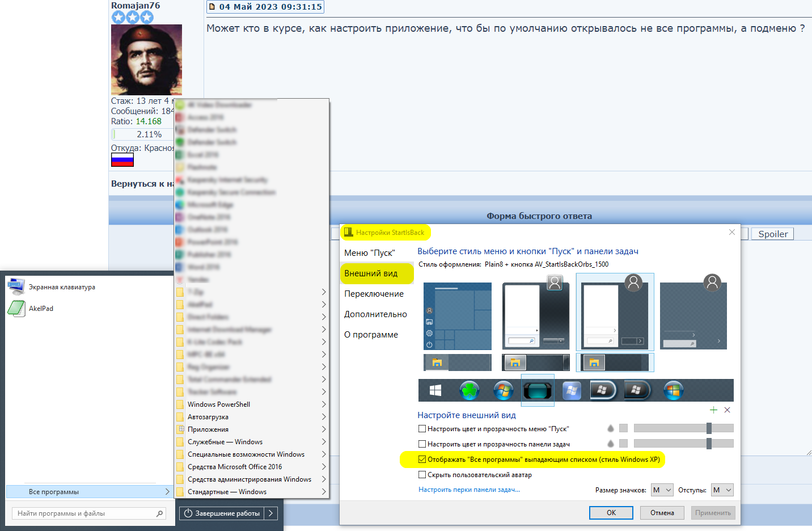Open the on-screen keyboard via its icon
Viewport: 812px width, 531px height.
16,286
